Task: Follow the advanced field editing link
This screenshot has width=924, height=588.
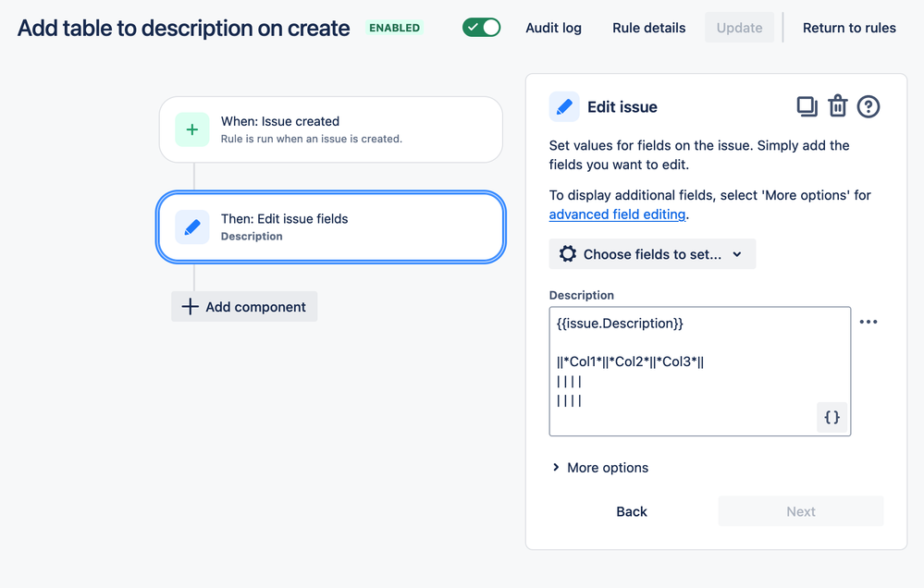Action: point(617,214)
